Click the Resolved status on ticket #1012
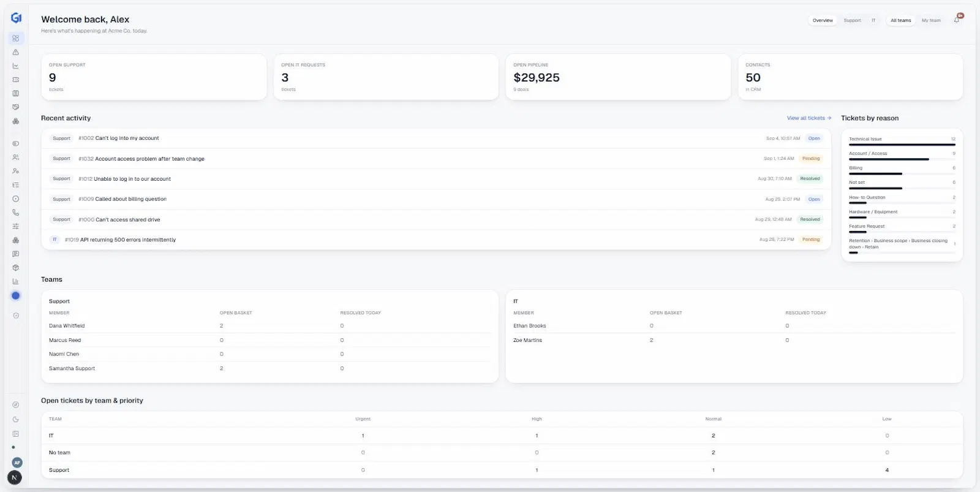This screenshot has width=980, height=492. 810,179
